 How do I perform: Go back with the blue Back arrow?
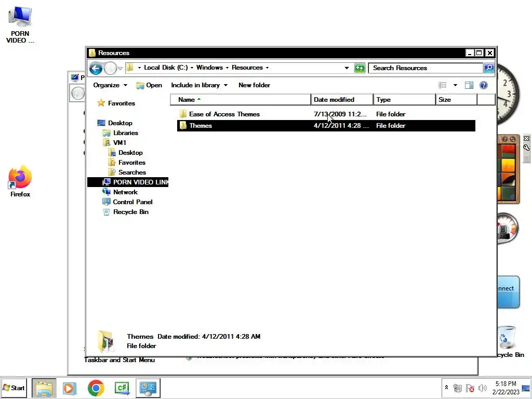pyautogui.click(x=96, y=68)
